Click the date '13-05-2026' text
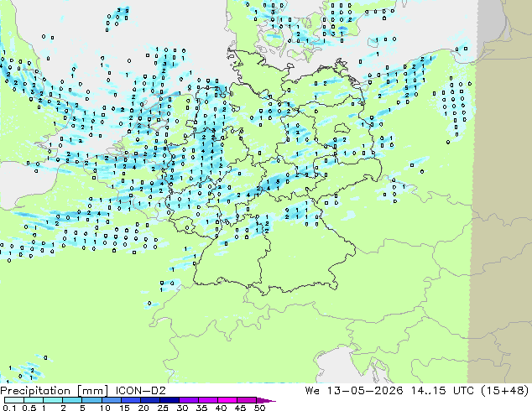532x411 pixels. click(365, 391)
